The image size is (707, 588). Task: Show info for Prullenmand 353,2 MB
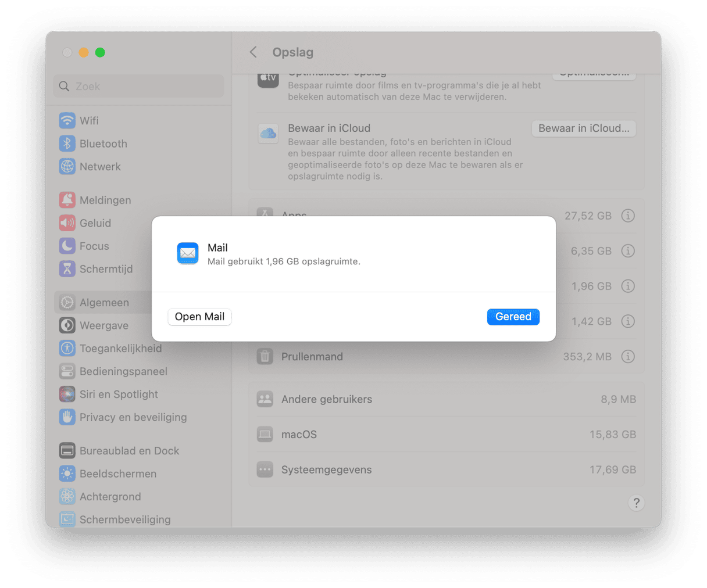point(628,356)
